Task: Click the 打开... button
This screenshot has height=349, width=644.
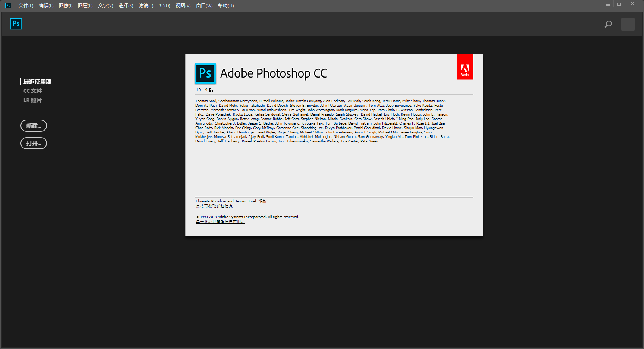Action: (x=34, y=143)
